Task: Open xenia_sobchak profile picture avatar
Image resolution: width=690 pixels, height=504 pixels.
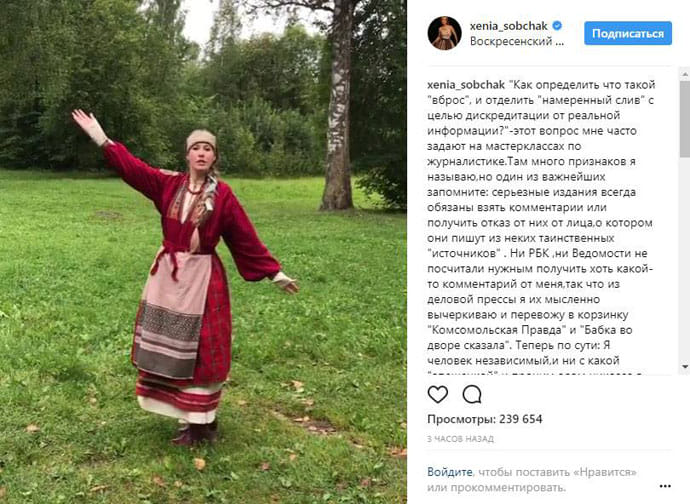Action: 444,33
